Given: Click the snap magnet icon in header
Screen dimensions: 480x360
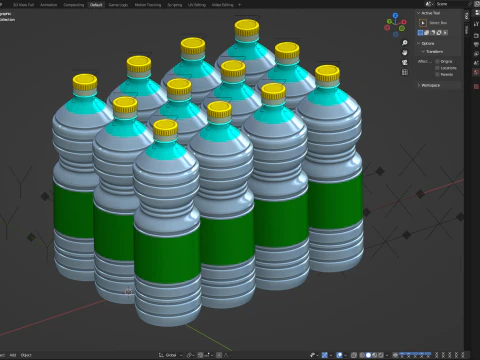Looking at the screenshot, I should click(x=200, y=355).
